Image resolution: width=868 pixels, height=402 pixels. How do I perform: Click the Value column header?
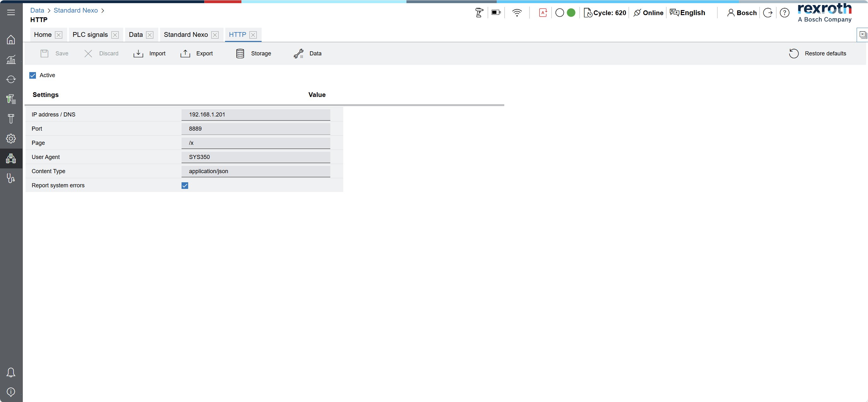(x=317, y=95)
